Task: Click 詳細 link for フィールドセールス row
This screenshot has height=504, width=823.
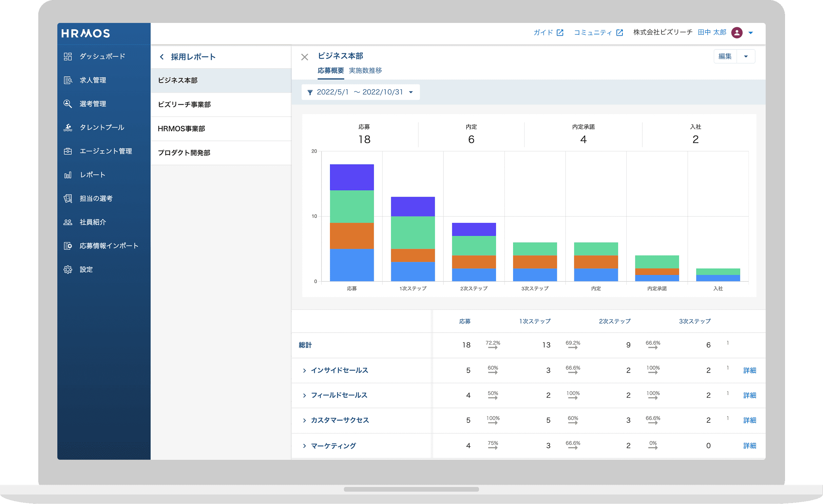Action: click(749, 396)
